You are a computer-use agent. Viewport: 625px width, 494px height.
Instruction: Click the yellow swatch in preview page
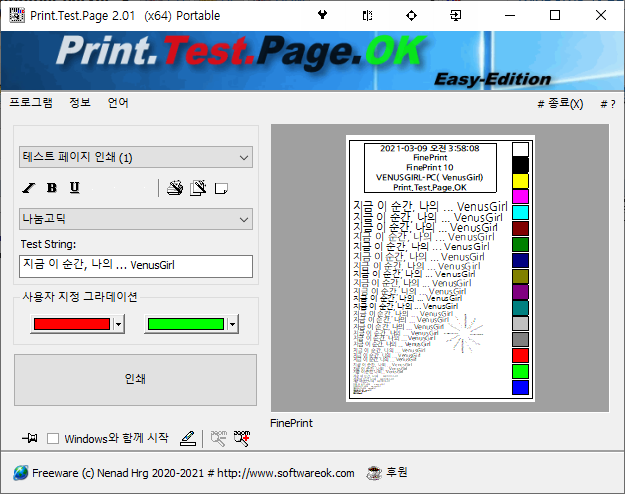(x=520, y=181)
